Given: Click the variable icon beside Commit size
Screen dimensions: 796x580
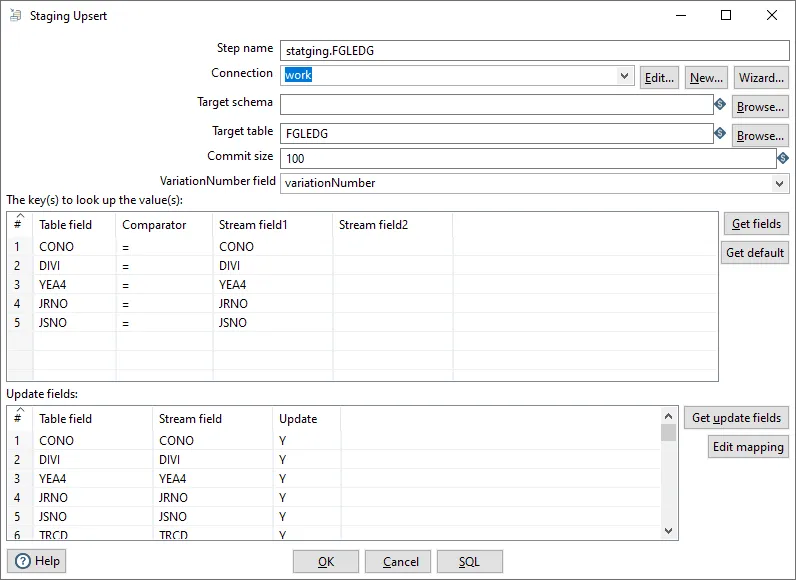Looking at the screenshot, I should [x=783, y=158].
